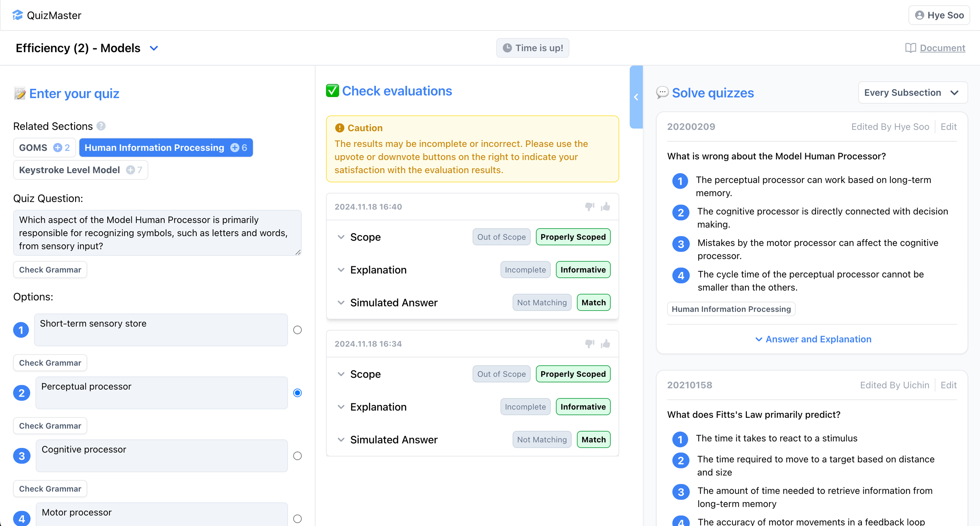Viewport: 980px width, 526px height.
Task: Edit option 1 Short-term sensory store field
Action: (x=161, y=330)
